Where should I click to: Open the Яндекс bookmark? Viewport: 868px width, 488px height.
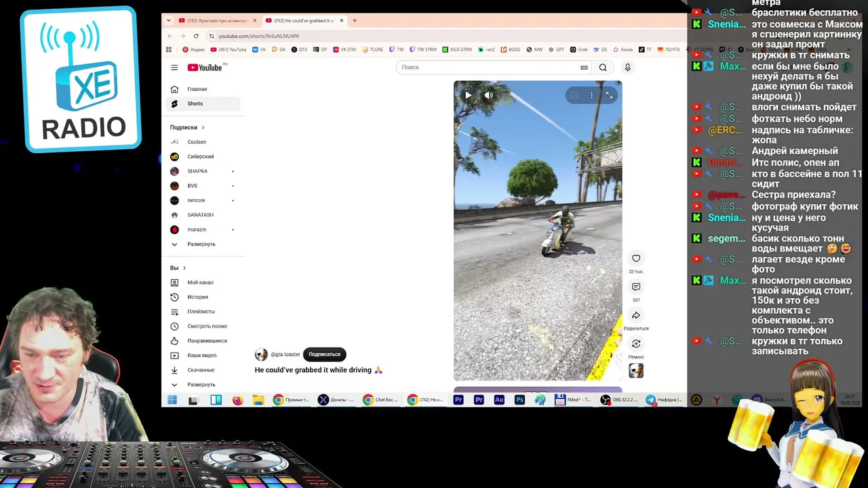(193, 49)
